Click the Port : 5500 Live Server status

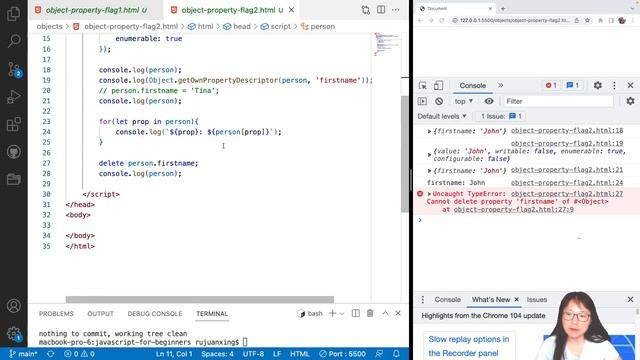tap(342, 354)
